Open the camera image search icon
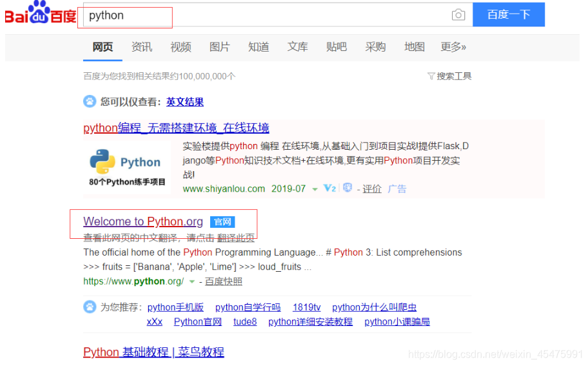Screen dimensions: 588x366 tap(458, 15)
